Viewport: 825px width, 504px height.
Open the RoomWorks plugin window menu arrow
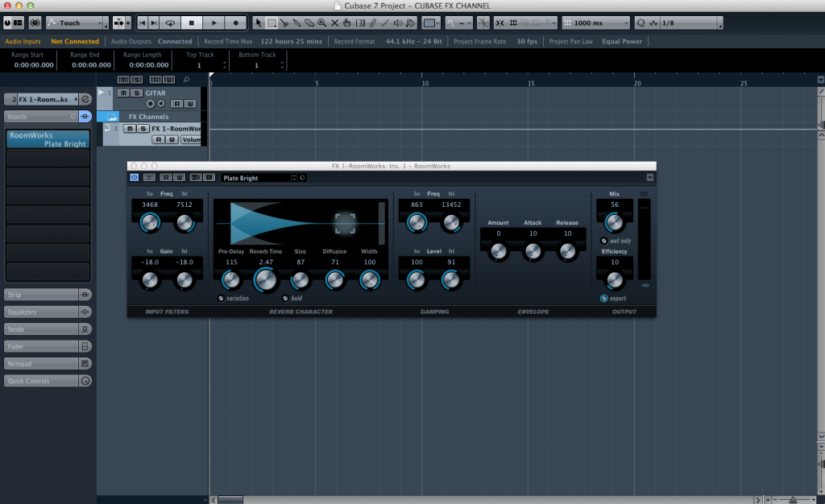(650, 178)
